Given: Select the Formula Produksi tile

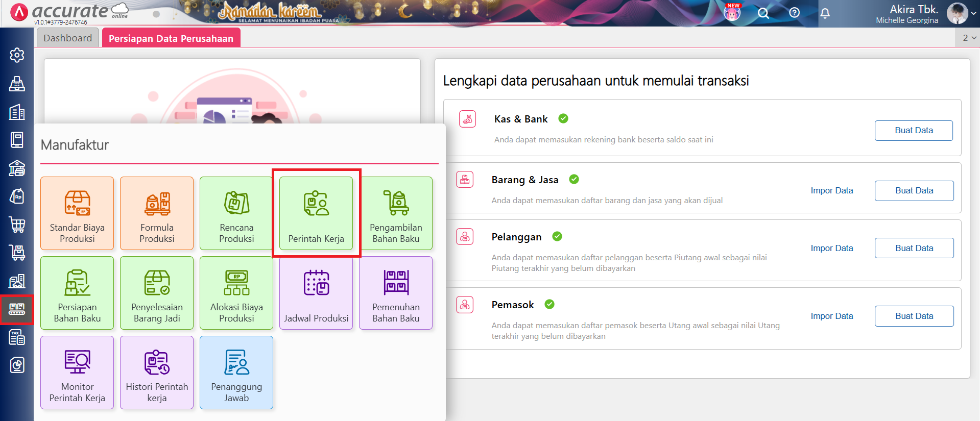Looking at the screenshot, I should coord(157,213).
